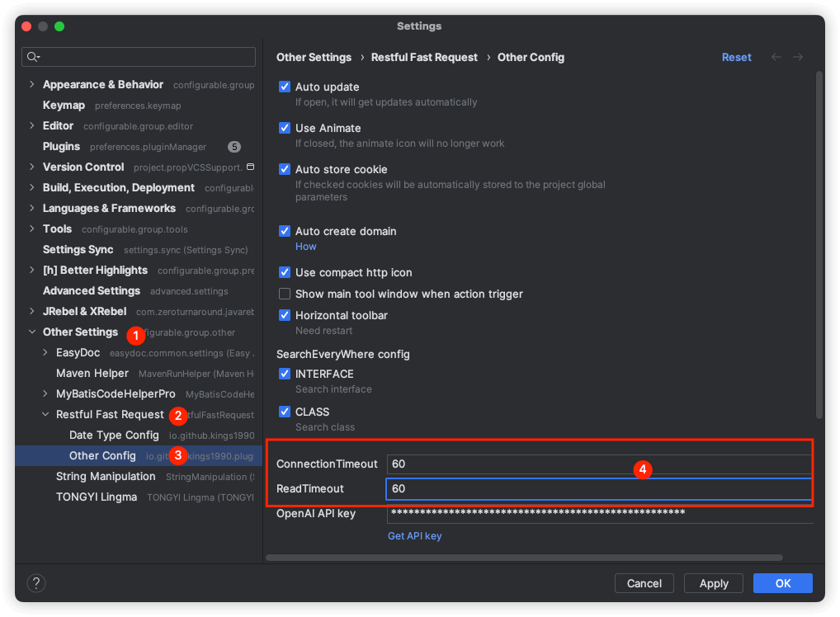Click the forward navigation arrow
The height and width of the screenshot is (617, 840).
click(798, 57)
